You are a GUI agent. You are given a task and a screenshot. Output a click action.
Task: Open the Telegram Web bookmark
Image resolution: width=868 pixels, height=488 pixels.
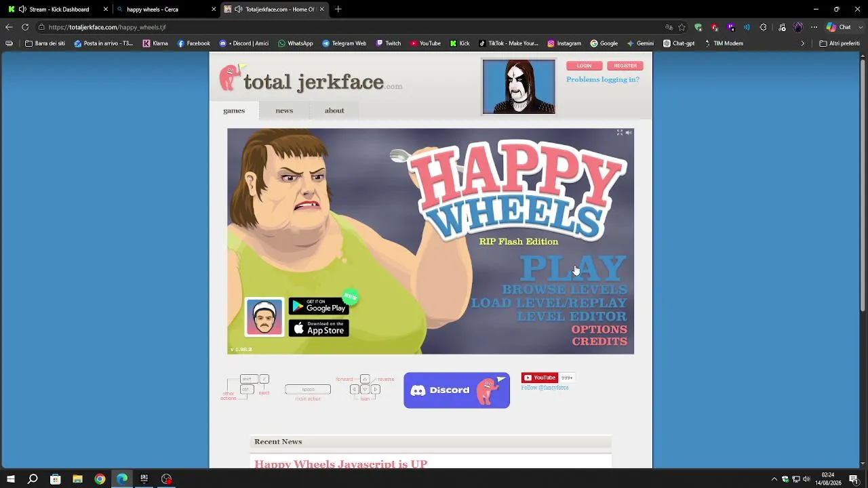(344, 43)
